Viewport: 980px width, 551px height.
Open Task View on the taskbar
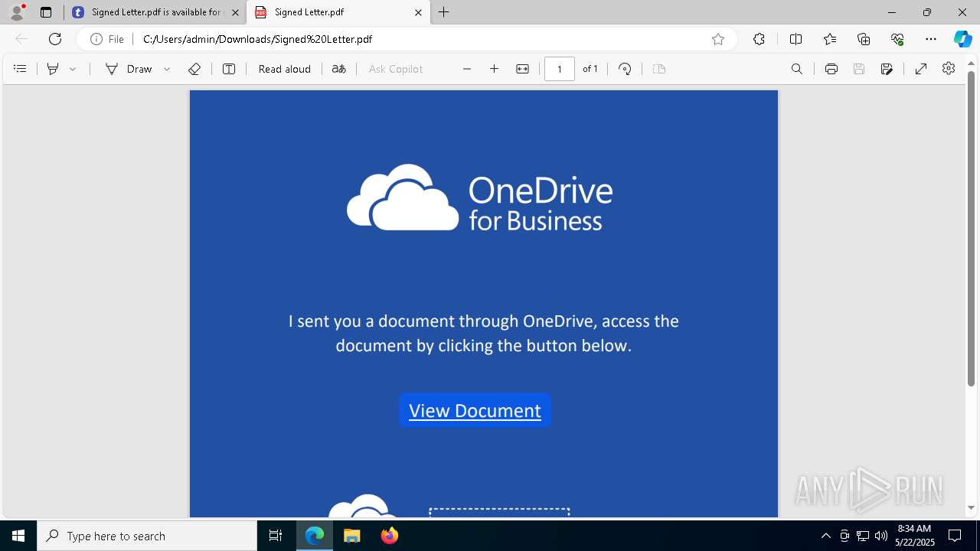coord(276,536)
